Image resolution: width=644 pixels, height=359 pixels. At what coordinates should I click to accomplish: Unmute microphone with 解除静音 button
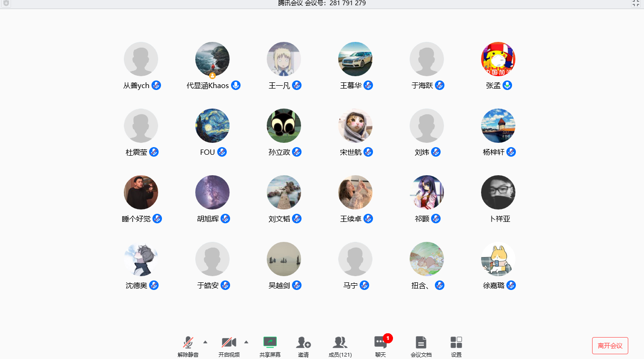coord(188,342)
